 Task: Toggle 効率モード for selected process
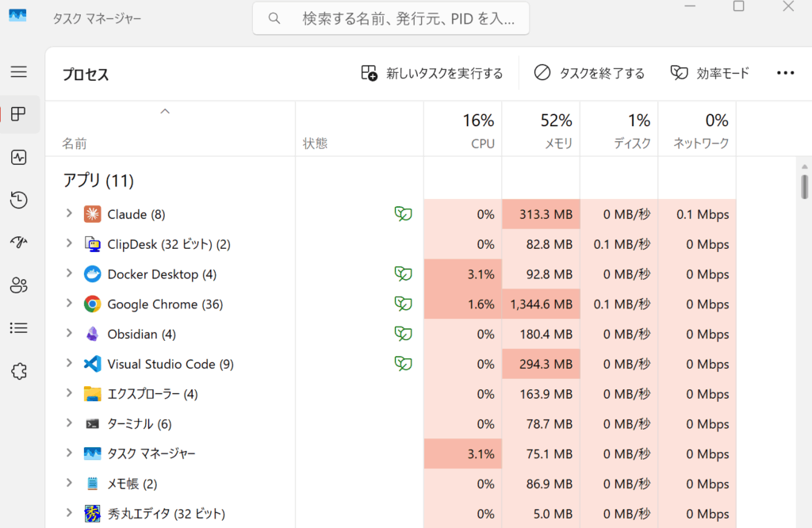710,73
